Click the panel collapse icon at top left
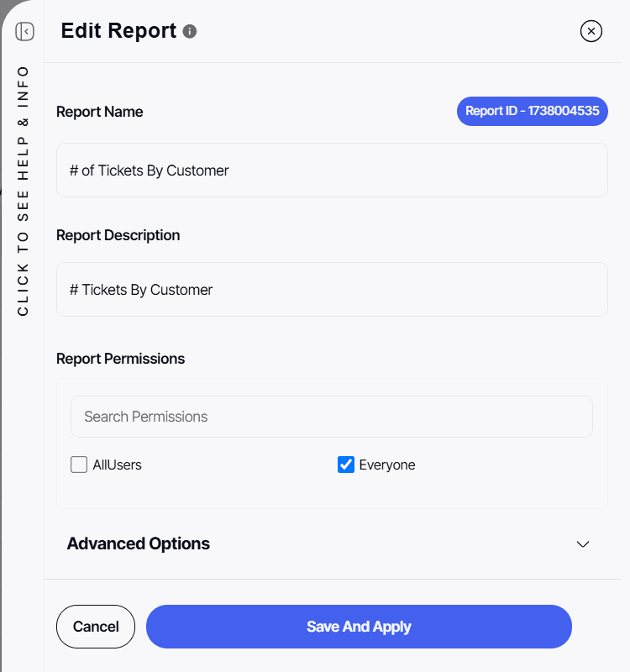Image resolution: width=630 pixels, height=672 pixels. 24,31
